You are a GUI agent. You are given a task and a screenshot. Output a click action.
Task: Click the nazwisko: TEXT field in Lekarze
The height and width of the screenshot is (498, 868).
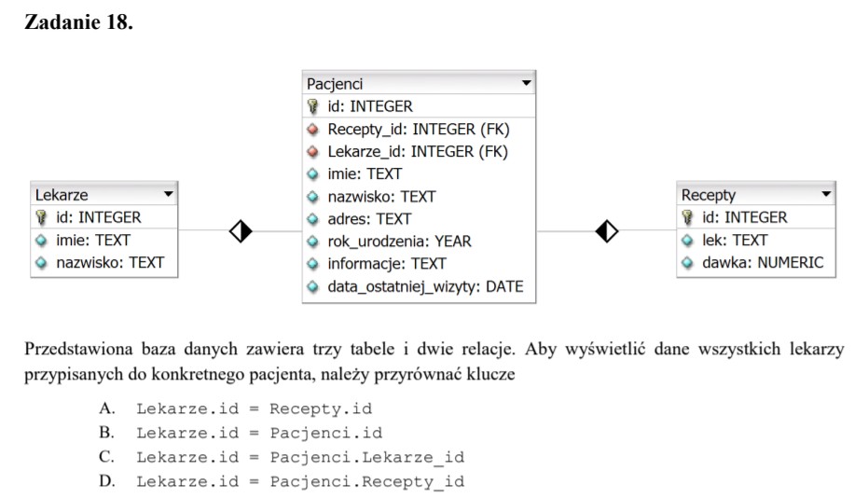click(x=108, y=262)
